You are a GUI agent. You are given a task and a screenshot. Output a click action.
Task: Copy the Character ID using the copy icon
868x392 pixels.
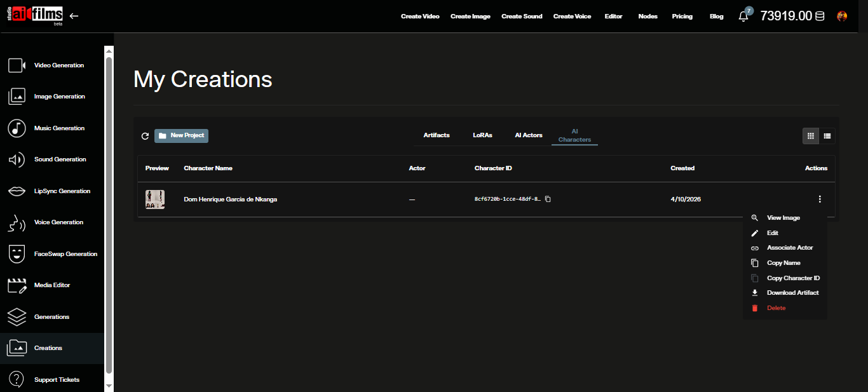tap(548, 198)
